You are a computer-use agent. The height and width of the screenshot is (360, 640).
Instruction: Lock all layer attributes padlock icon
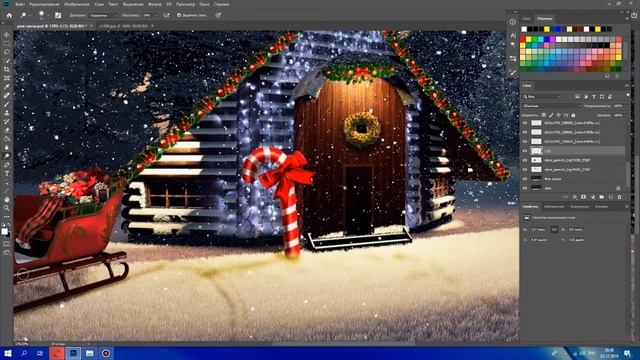click(x=573, y=116)
